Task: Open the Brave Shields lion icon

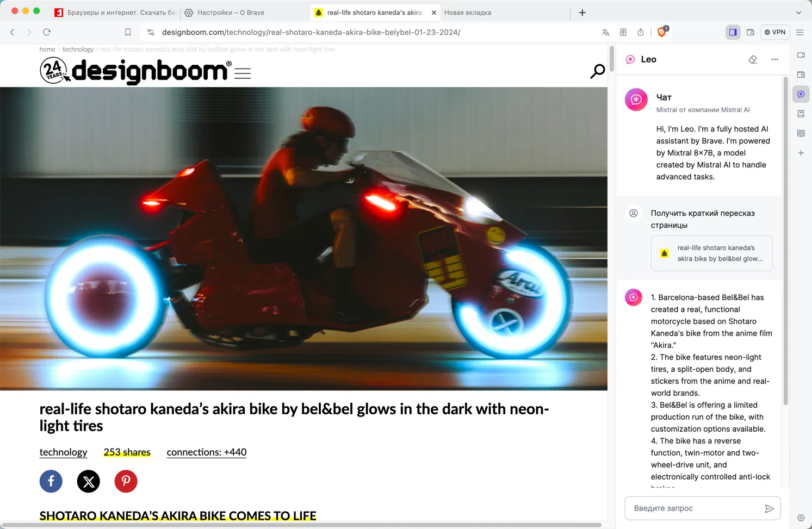Action: coord(662,32)
